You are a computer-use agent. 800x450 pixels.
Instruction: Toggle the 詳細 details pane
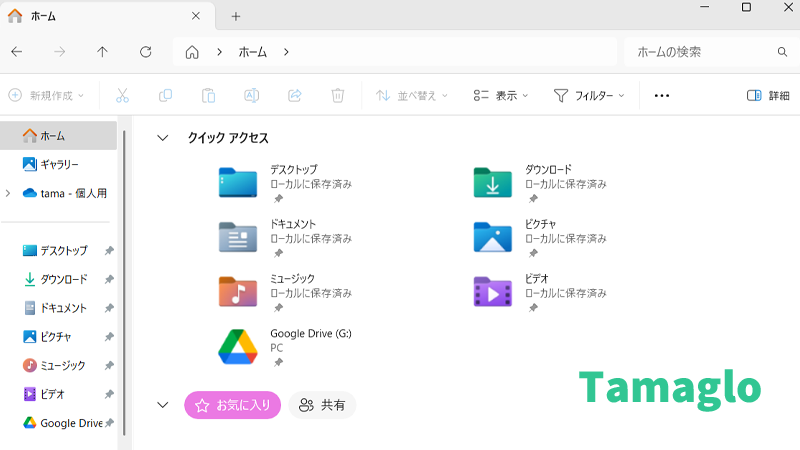click(x=768, y=96)
